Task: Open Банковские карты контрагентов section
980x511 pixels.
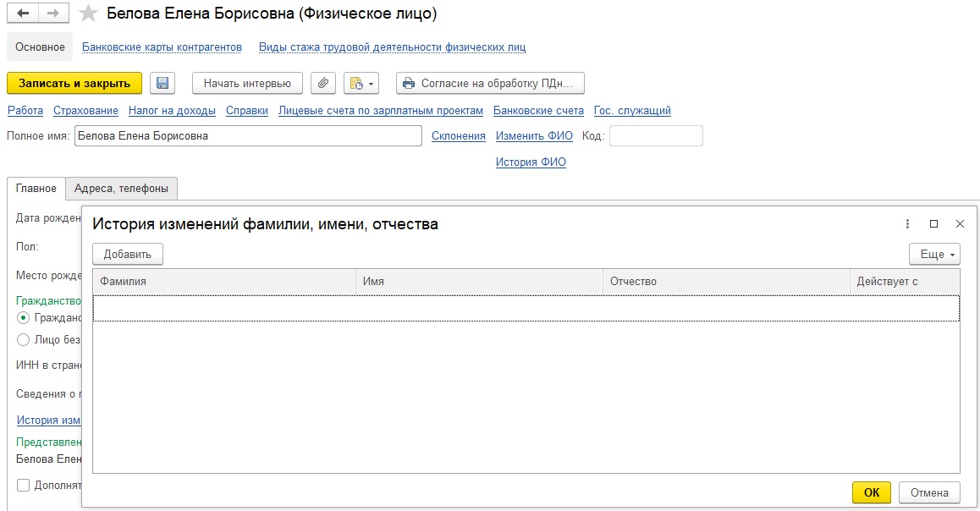Action: coord(162,47)
